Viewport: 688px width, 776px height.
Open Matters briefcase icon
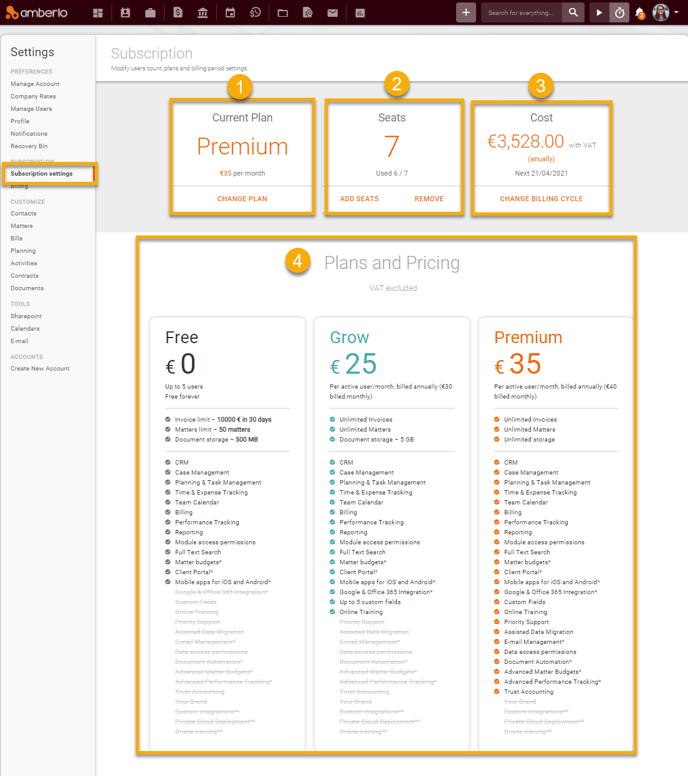(150, 13)
